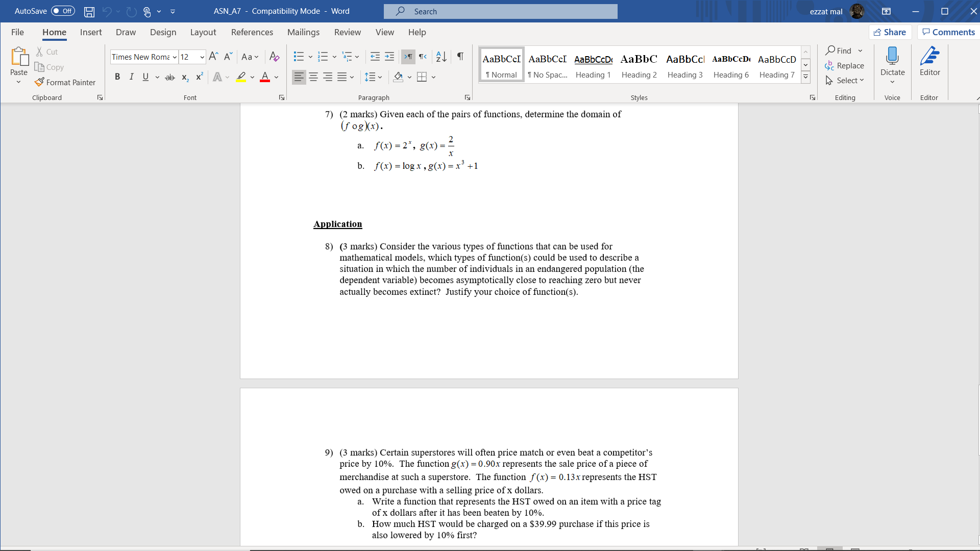Switch to the References tab

(252, 32)
